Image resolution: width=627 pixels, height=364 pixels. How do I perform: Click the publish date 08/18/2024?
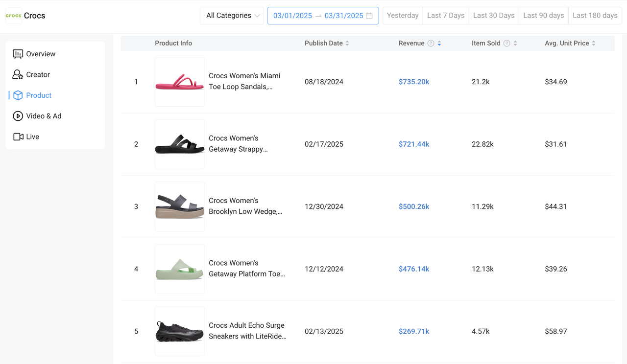(x=324, y=82)
